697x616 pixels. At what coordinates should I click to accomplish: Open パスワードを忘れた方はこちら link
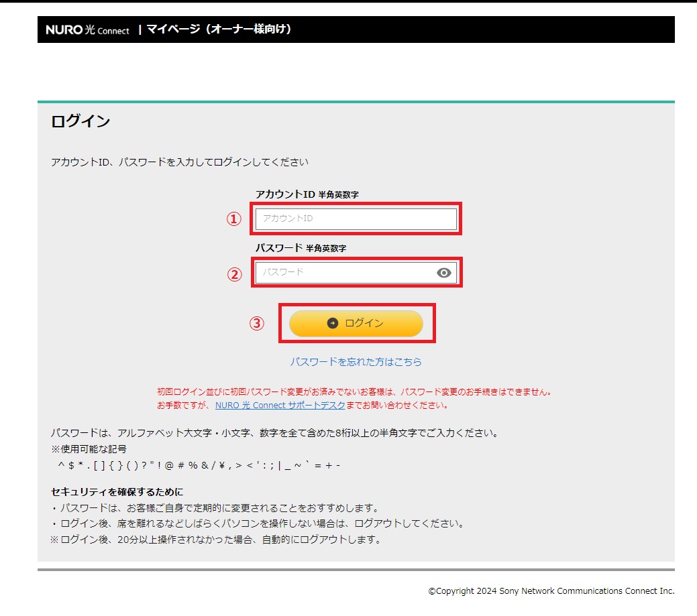[356, 362]
